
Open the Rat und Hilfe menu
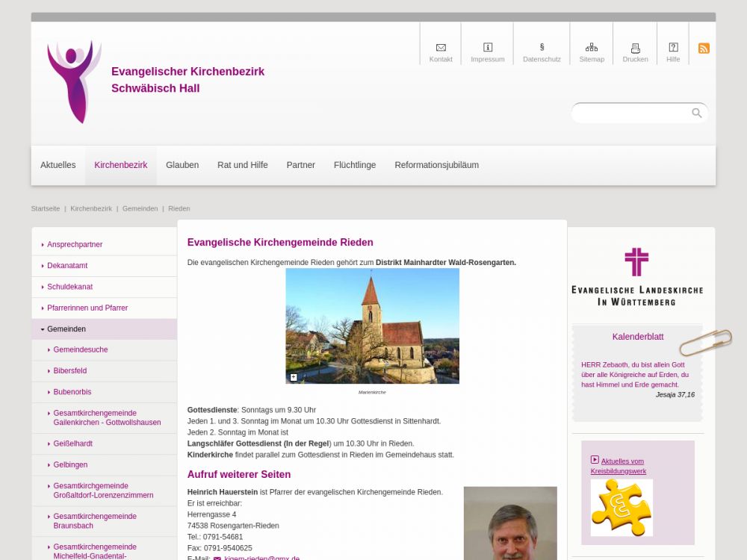[x=242, y=165]
